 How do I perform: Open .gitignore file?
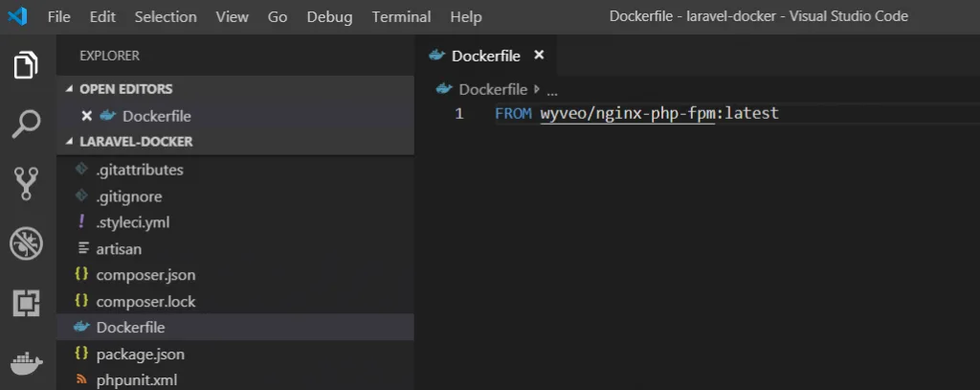pyautogui.click(x=235, y=196)
